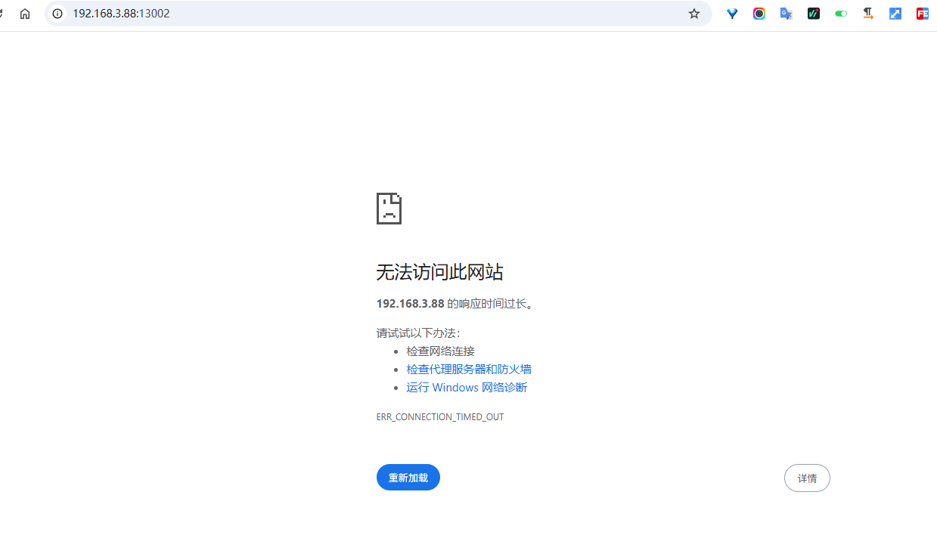Open the pilcrow paragraph arrow extension
This screenshot has width=937, height=560.
point(868,14)
